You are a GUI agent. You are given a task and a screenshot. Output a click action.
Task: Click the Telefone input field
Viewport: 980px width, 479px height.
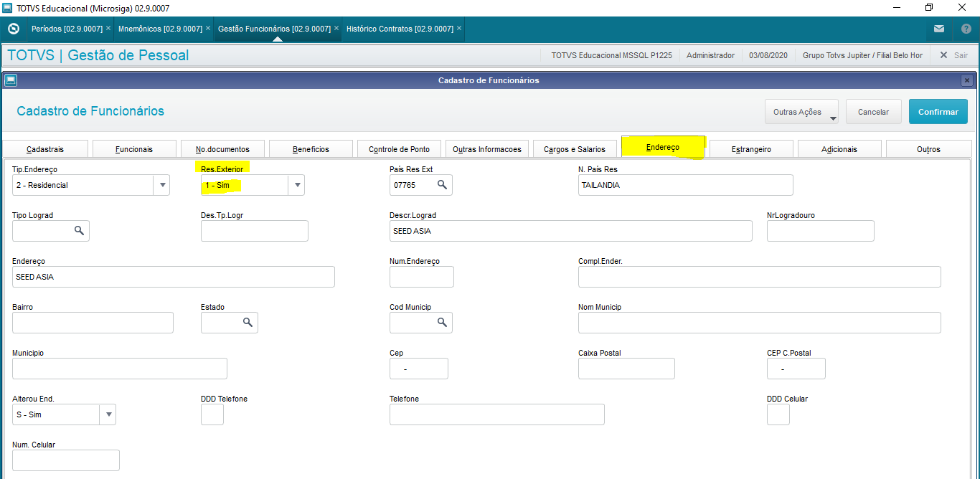click(x=497, y=414)
